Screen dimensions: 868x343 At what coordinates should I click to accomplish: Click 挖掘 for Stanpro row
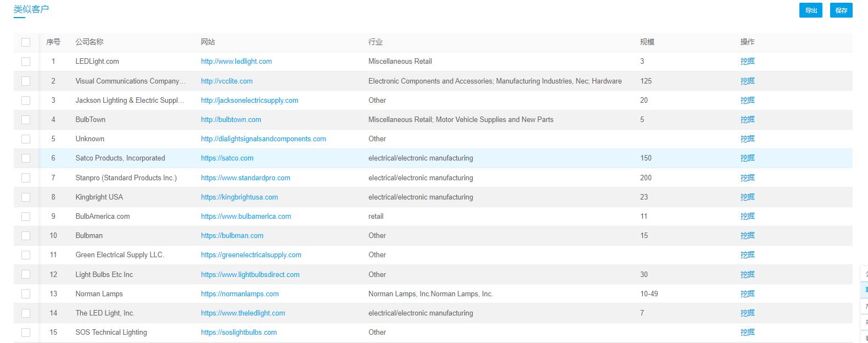pyautogui.click(x=747, y=178)
